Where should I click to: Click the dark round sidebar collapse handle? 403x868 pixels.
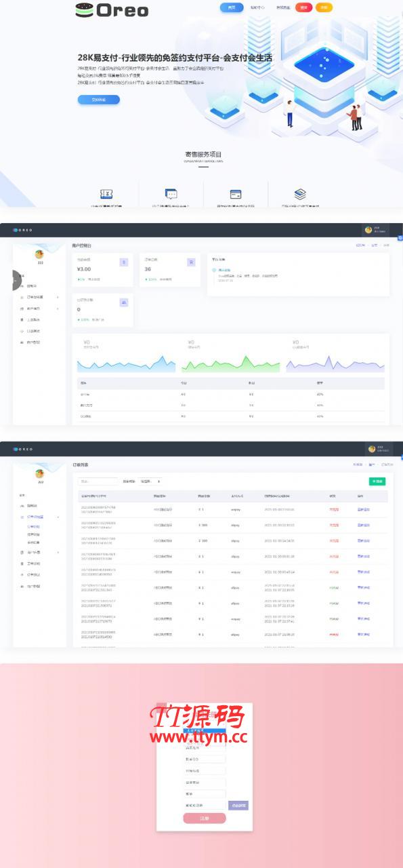pyautogui.click(x=16, y=279)
